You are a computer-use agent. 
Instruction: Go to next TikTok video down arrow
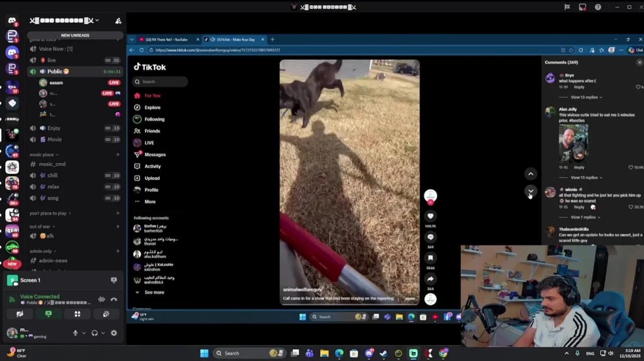tap(531, 192)
